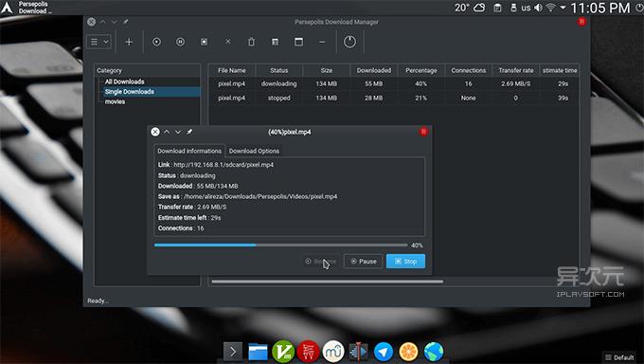Sort by Size column header

pos(327,70)
